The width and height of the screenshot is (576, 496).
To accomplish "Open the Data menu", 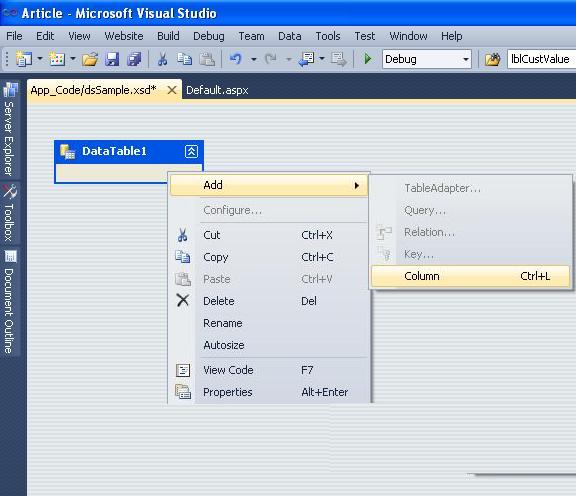I will click(x=289, y=36).
